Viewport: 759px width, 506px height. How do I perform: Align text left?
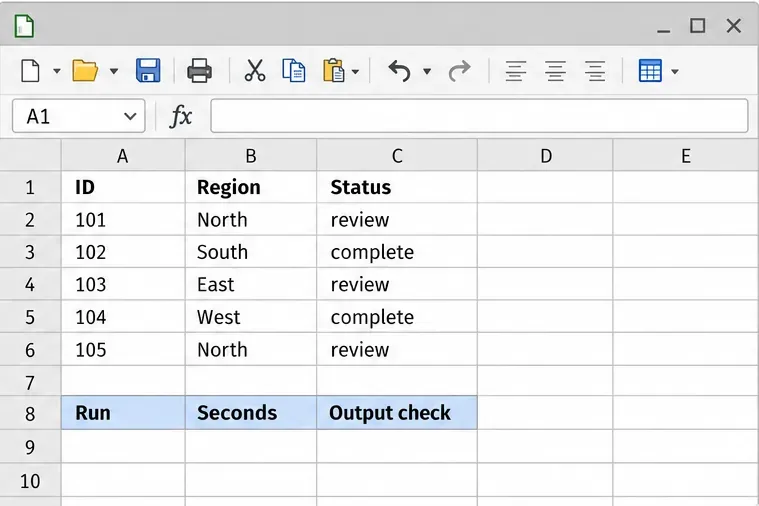point(516,71)
